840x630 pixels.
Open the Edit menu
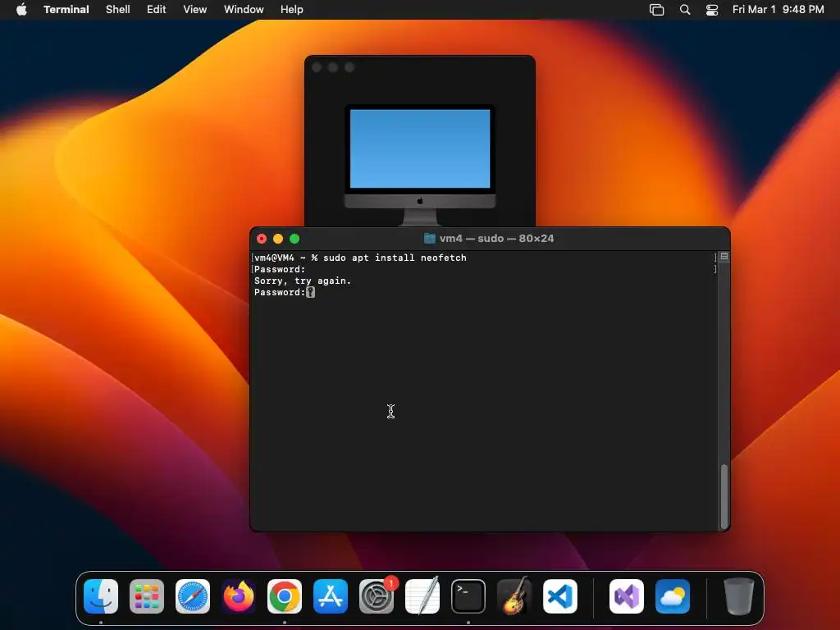[x=157, y=9]
